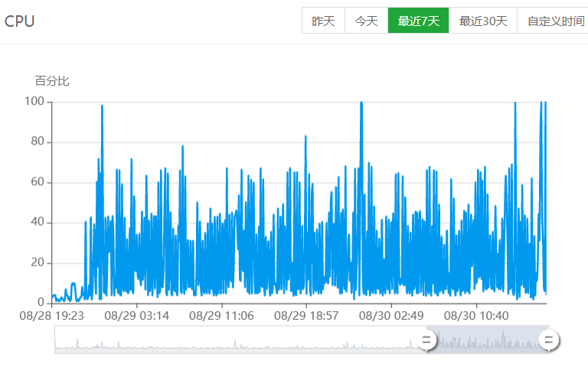Image resolution: width=588 pixels, height=368 pixels.
Task: Click the CPU chart title
Action: (x=19, y=21)
